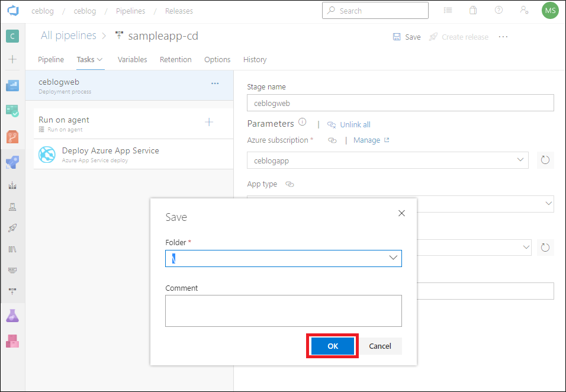Focus the Stage name field
Image resolution: width=566 pixels, height=392 pixels.
[x=400, y=103]
